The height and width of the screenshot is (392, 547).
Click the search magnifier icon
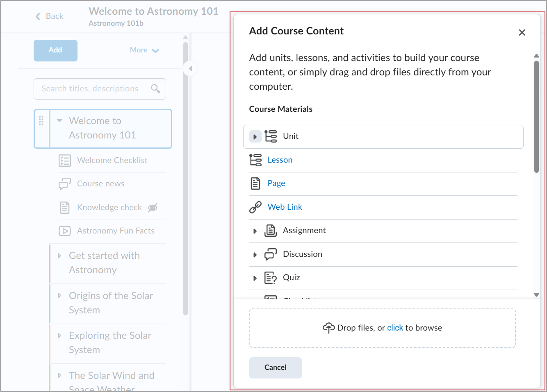pos(155,88)
